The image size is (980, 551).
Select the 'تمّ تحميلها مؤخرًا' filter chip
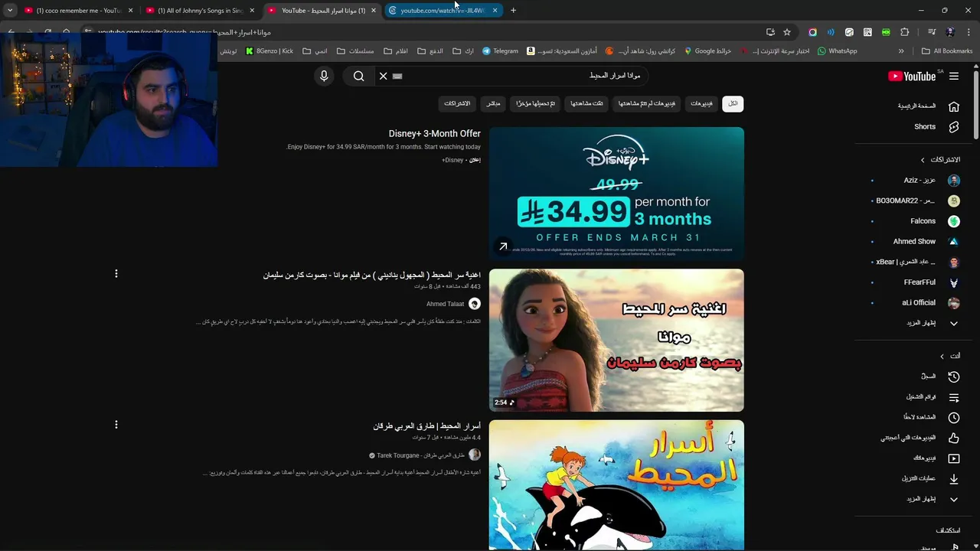point(536,103)
